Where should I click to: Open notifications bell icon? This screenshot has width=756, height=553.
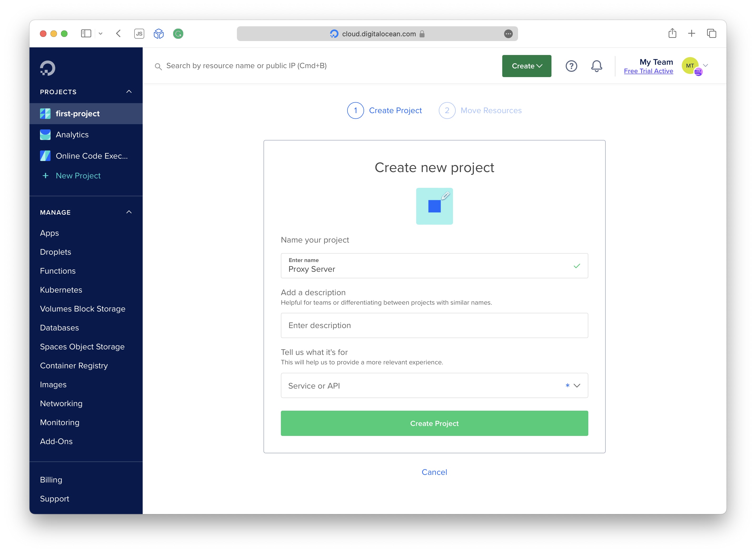click(x=596, y=66)
